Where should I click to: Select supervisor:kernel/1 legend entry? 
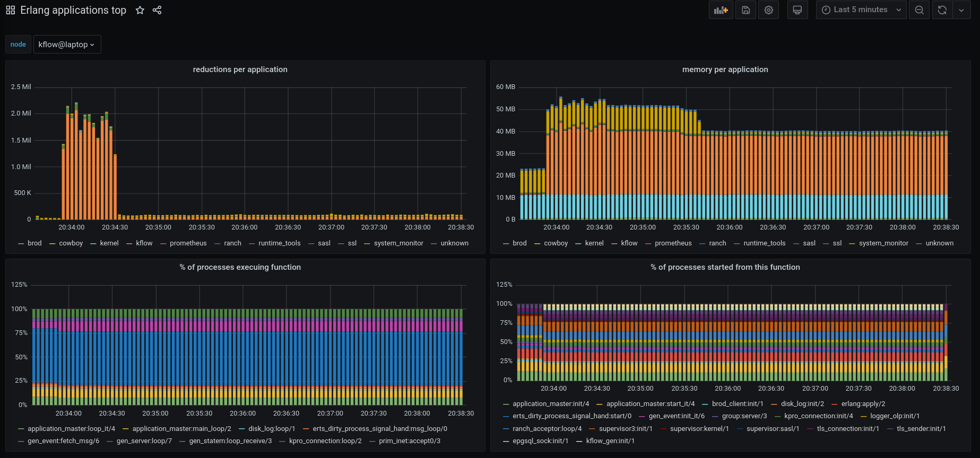[x=699, y=429]
